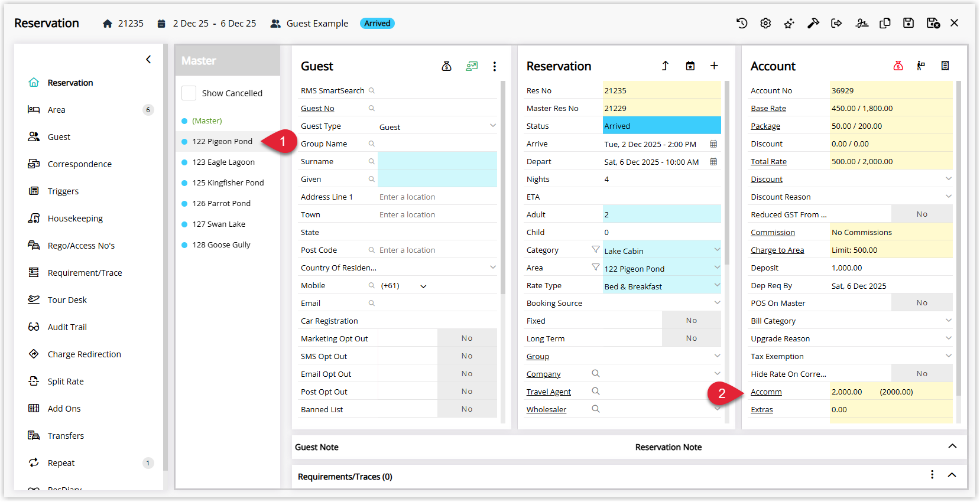Open Guest panel three-dot menu
This screenshot has height=502, width=980.
pos(495,66)
